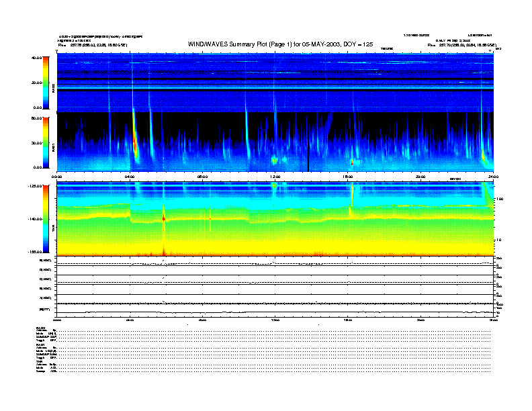Viewport: 532px width, 411px height.
Task: Click the RAD2 intensity color bar
Action: click(x=46, y=83)
